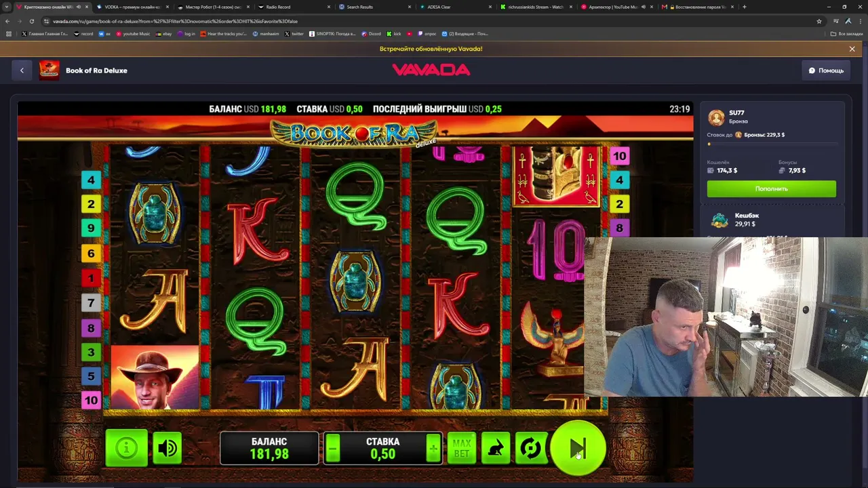This screenshot has width=868, height=488.
Task: Open the apps grid in bookmarks bar
Action: pos(8,34)
